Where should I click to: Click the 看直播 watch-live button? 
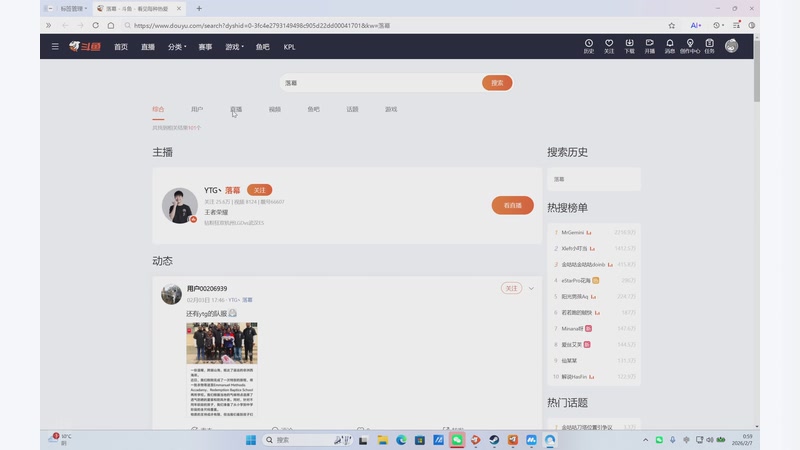tap(512, 205)
